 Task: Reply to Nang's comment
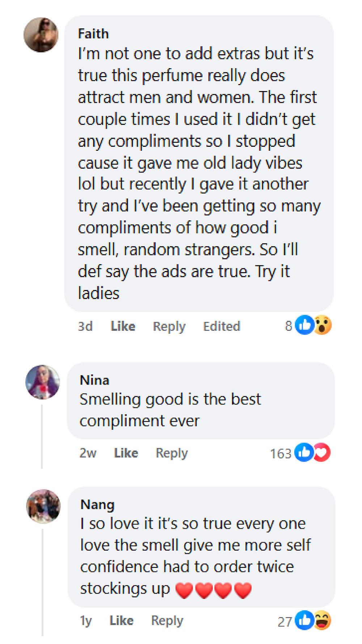(x=167, y=620)
